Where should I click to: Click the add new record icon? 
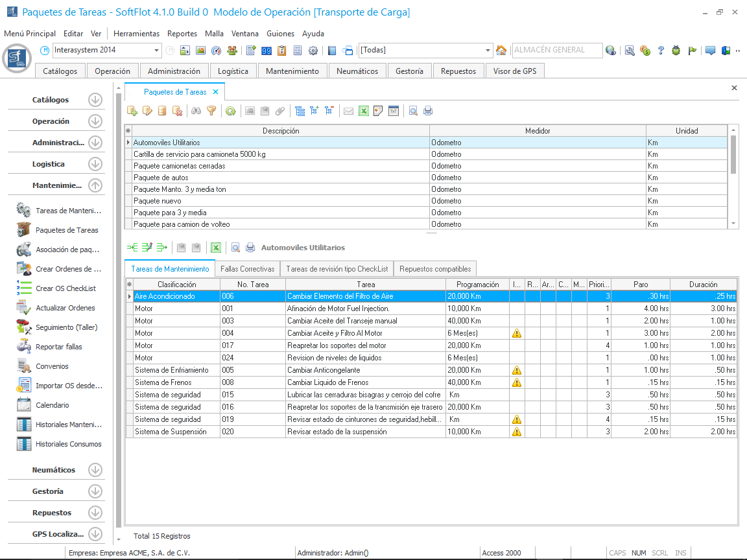[x=132, y=111]
